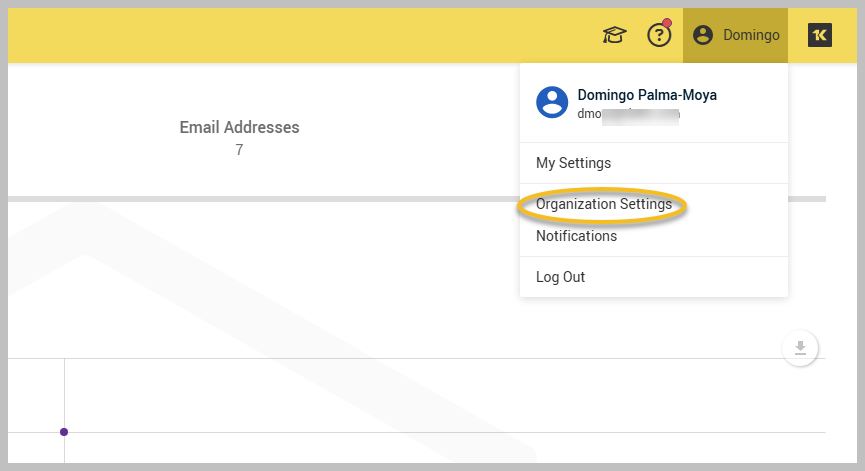Image resolution: width=865 pixels, height=471 pixels.
Task: Click the red notification badge on help
Action: tap(667, 23)
